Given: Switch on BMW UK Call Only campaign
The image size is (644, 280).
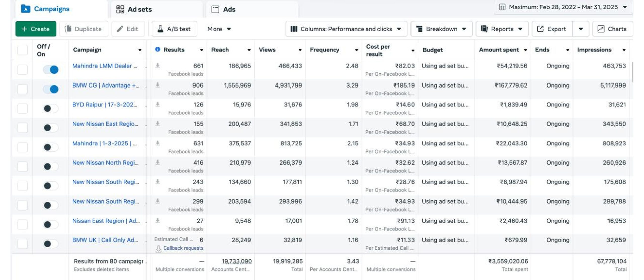Looking at the screenshot, I should click(51, 244).
